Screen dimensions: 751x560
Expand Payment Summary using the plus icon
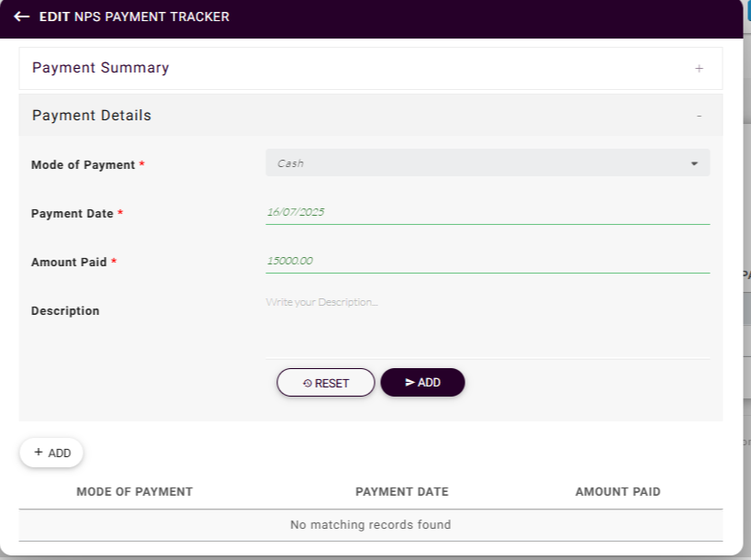click(x=699, y=69)
